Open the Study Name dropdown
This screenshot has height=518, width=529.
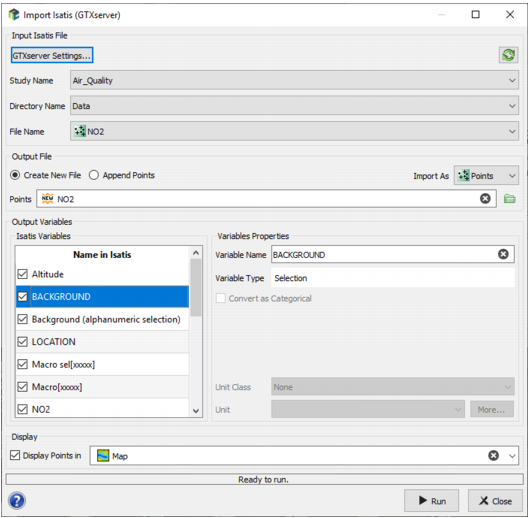tap(294, 80)
